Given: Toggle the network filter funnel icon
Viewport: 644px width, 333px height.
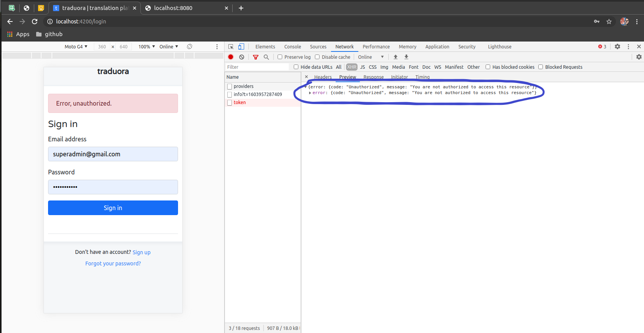Looking at the screenshot, I should point(256,57).
